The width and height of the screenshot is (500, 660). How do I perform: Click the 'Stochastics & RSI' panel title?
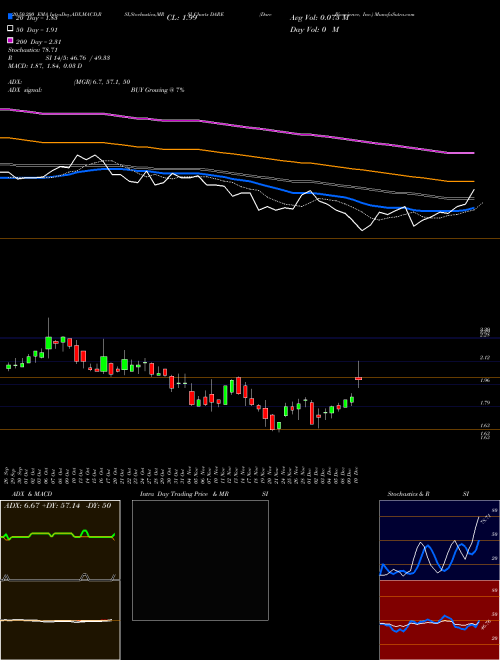tap(428, 494)
